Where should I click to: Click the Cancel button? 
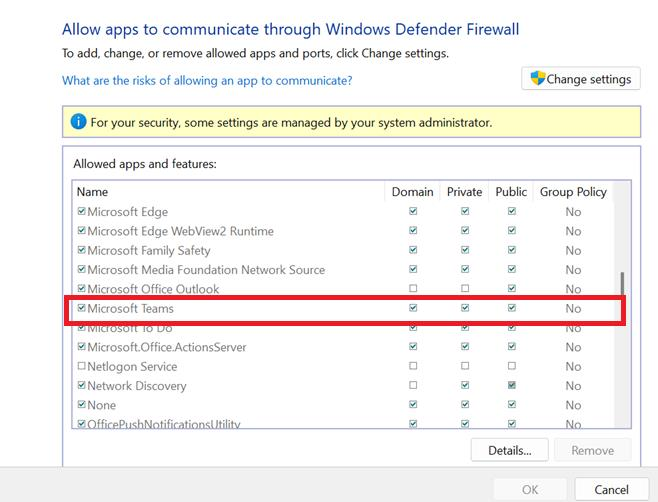coord(611,489)
